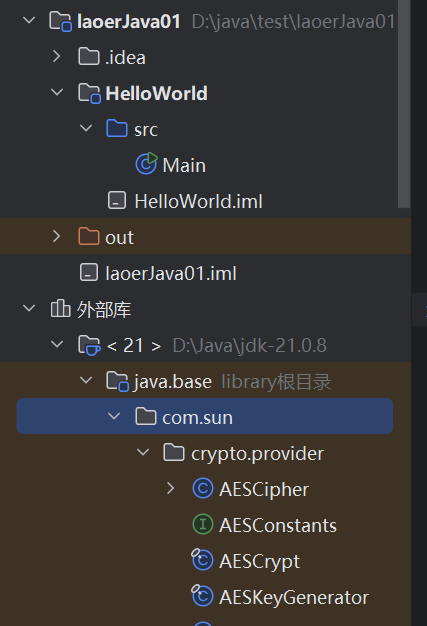Image resolution: width=427 pixels, height=626 pixels.
Task: Click the AESCipher class icon
Action: pos(203,489)
